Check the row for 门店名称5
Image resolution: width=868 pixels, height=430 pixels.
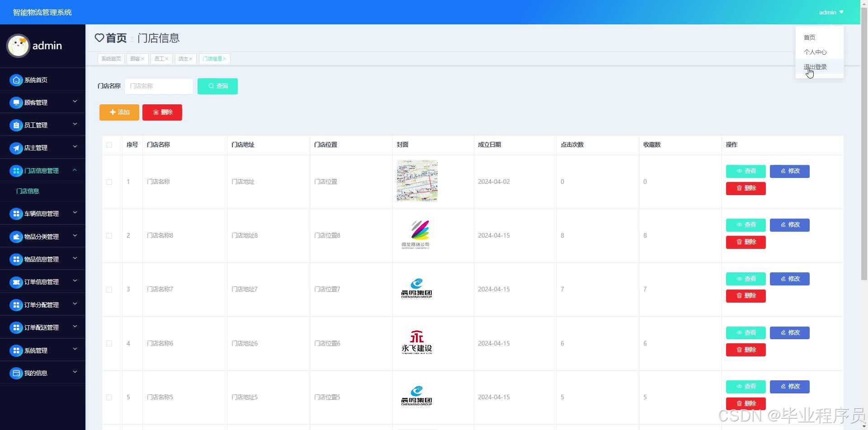[109, 397]
